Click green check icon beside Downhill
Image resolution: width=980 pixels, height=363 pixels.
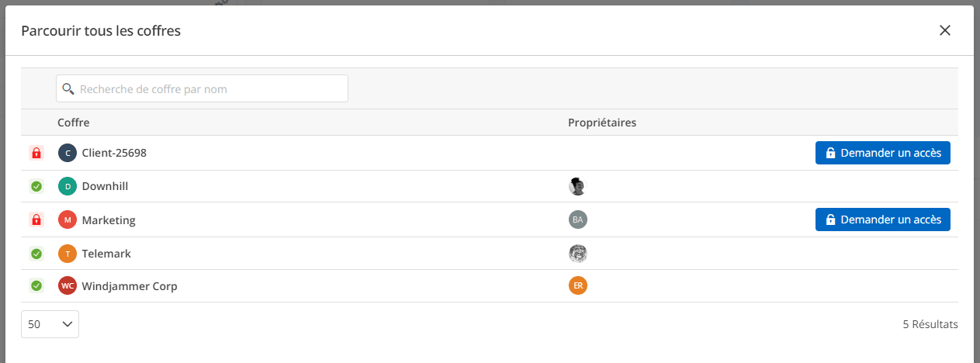[36, 186]
